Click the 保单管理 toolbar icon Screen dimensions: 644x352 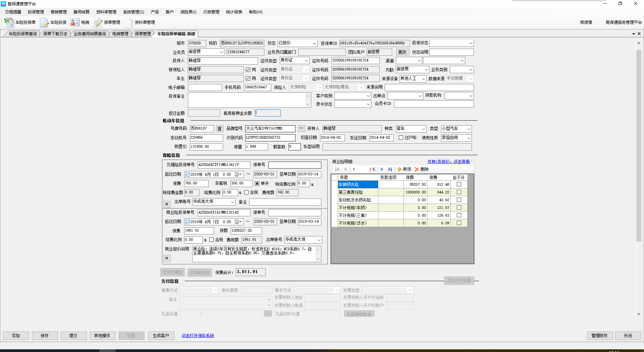tap(98, 23)
